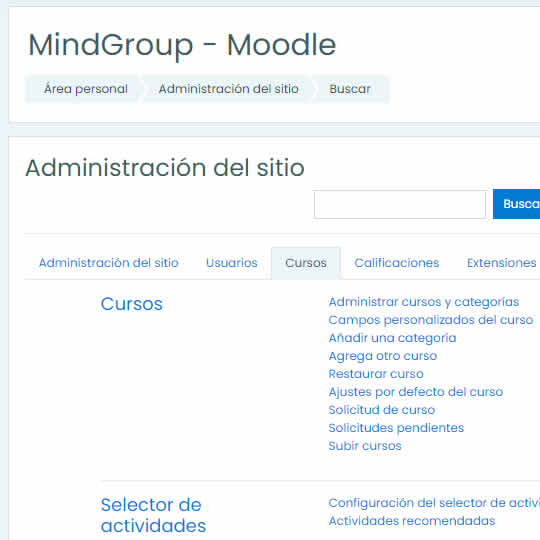Click the Administración del sitio breadcrumb
The image size is (540, 540).
(228, 89)
